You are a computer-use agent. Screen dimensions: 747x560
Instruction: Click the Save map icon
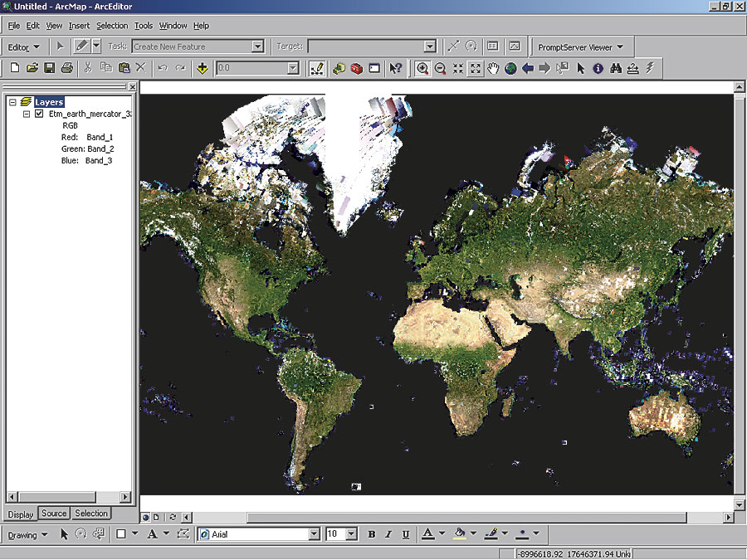(x=49, y=68)
